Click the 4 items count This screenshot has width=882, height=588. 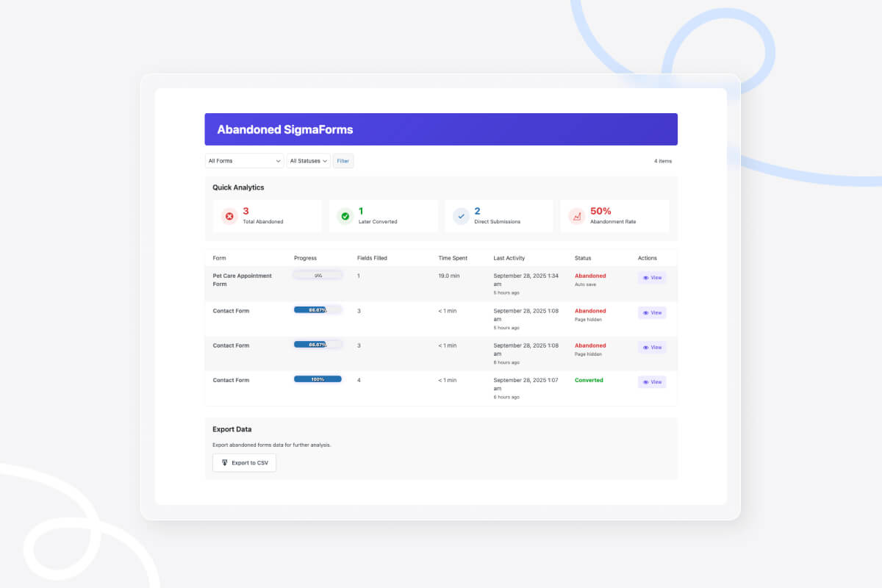[663, 161]
